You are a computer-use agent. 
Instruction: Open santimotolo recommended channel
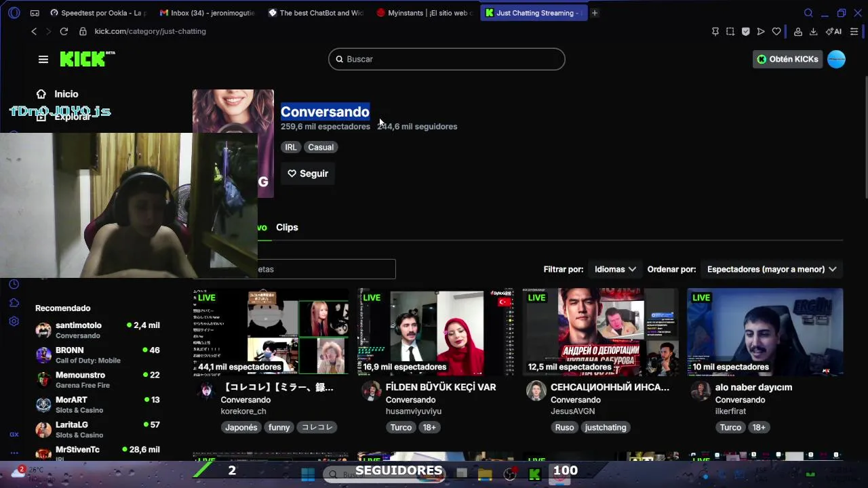coord(98,330)
